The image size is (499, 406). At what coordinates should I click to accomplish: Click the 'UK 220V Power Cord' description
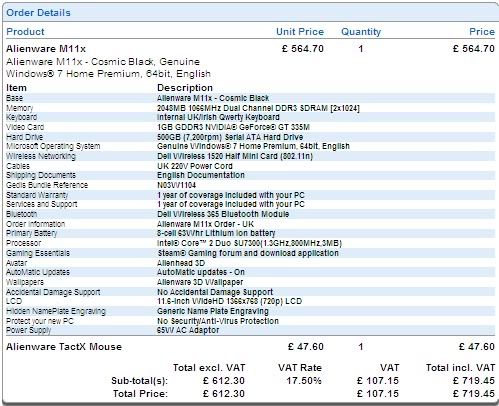tap(195, 166)
